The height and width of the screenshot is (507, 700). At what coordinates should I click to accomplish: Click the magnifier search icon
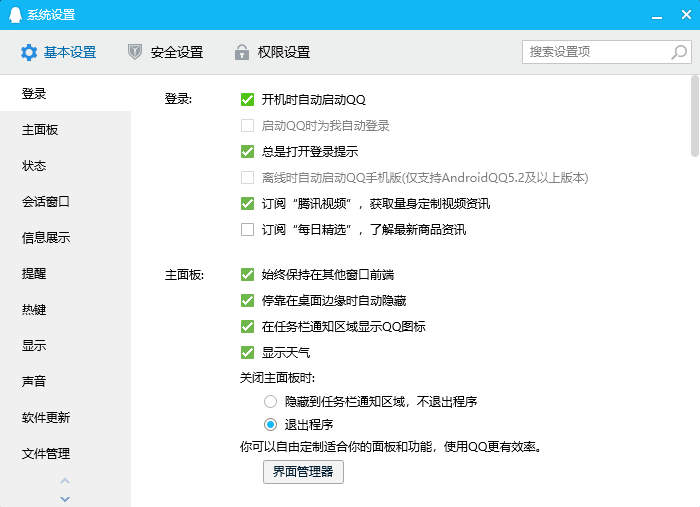tap(679, 52)
